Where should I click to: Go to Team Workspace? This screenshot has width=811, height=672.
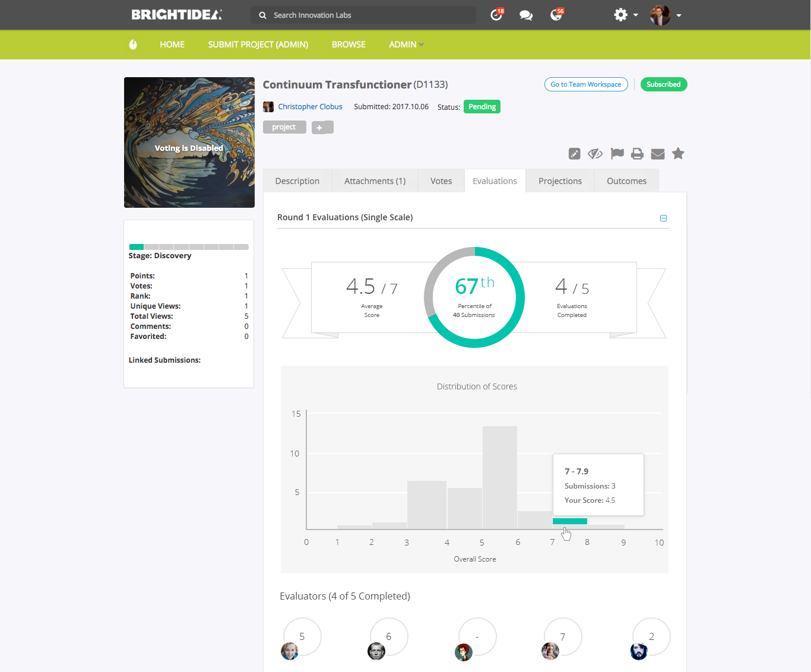coord(586,84)
